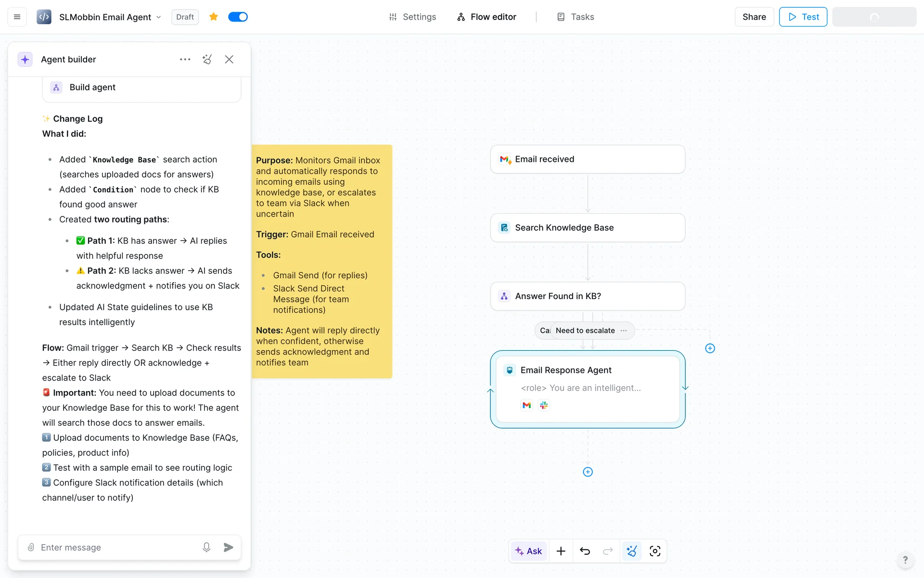Click the yellow Purpose sticky note
This screenshot has height=578, width=924.
point(321,261)
